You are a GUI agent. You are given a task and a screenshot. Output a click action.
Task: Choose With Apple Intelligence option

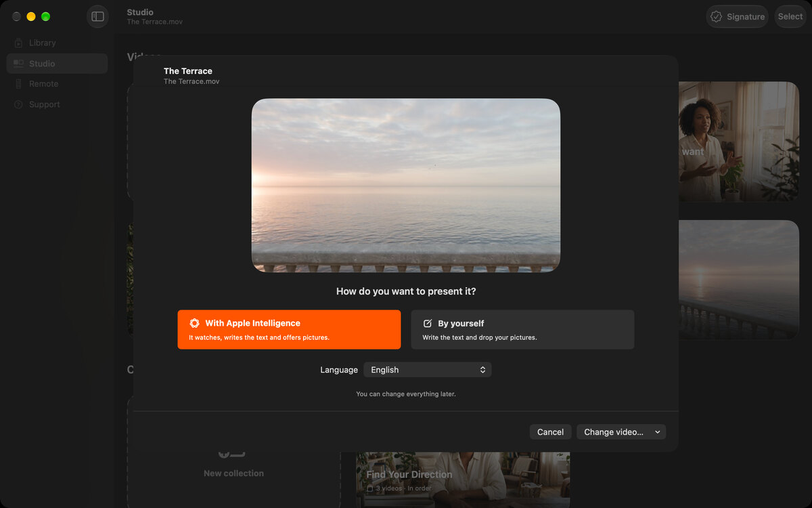289,330
